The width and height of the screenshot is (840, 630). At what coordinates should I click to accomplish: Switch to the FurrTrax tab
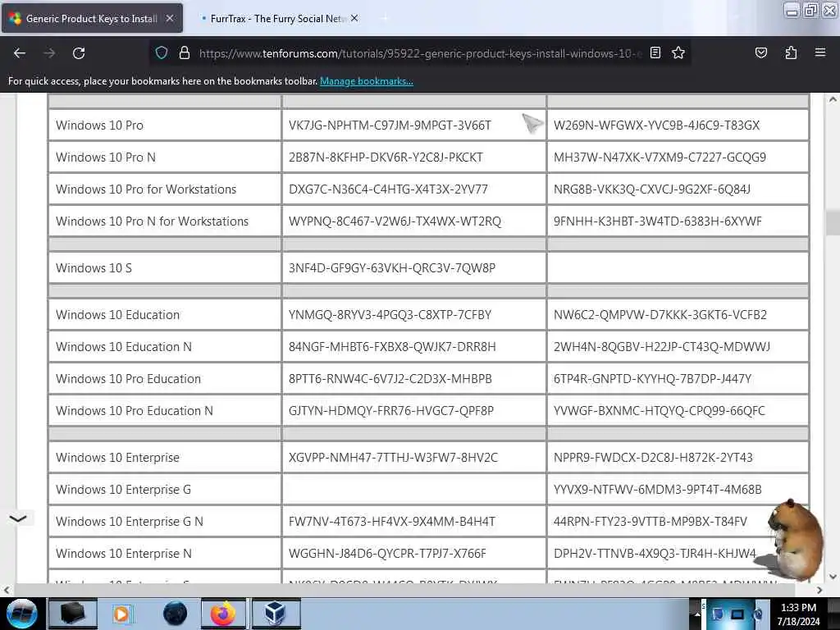tap(276, 18)
